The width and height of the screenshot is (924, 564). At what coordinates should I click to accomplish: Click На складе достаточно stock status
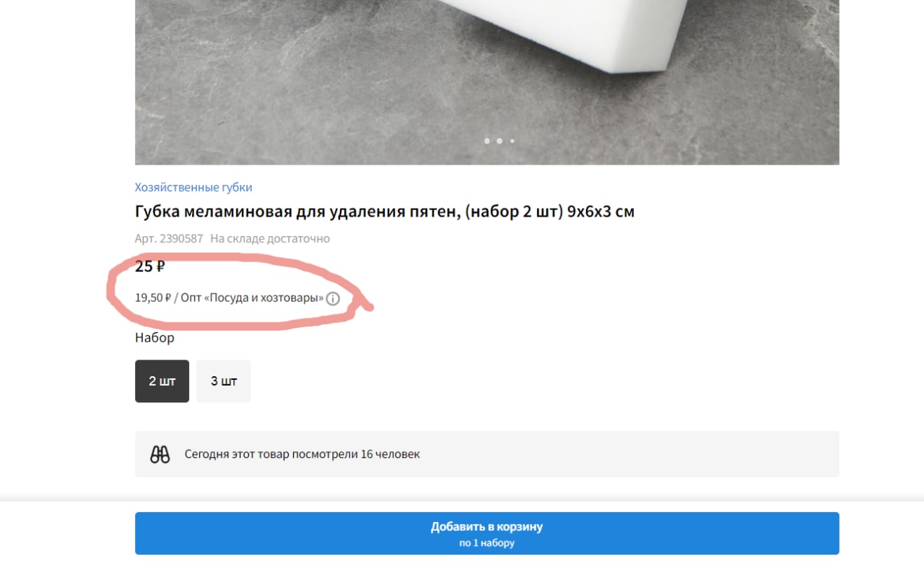[x=270, y=238]
